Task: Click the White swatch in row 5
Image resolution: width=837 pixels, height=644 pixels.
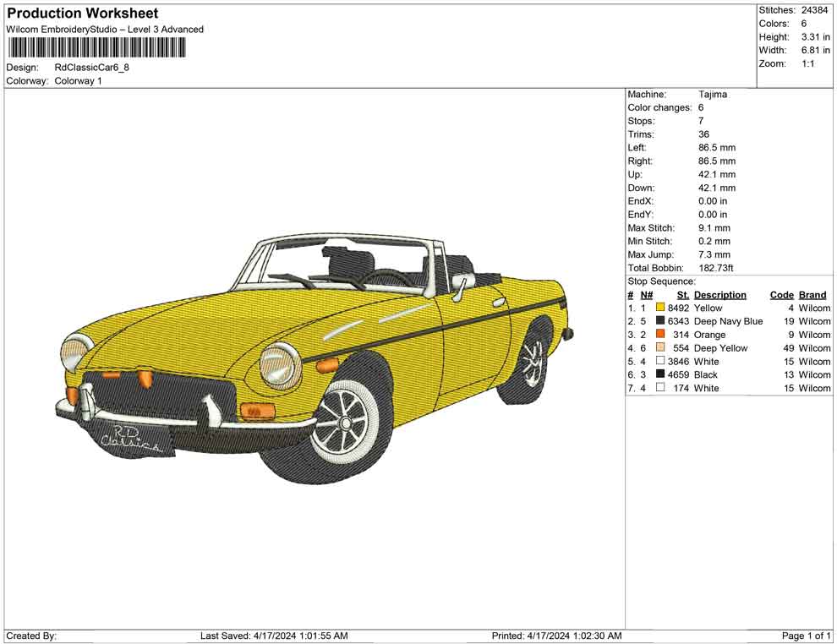Action: click(661, 361)
